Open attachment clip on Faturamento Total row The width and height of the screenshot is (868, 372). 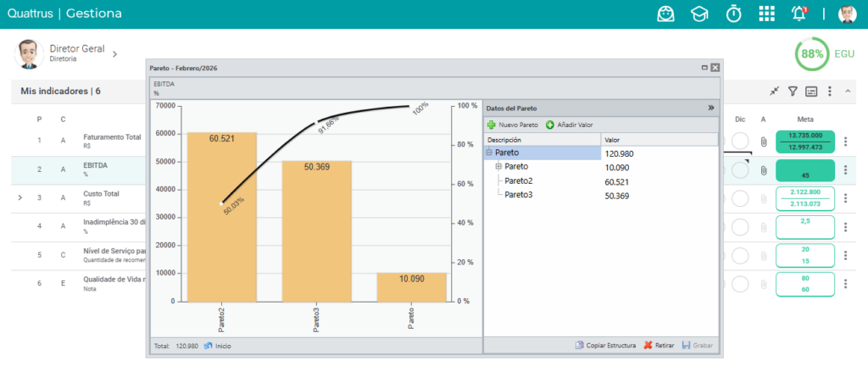(764, 142)
